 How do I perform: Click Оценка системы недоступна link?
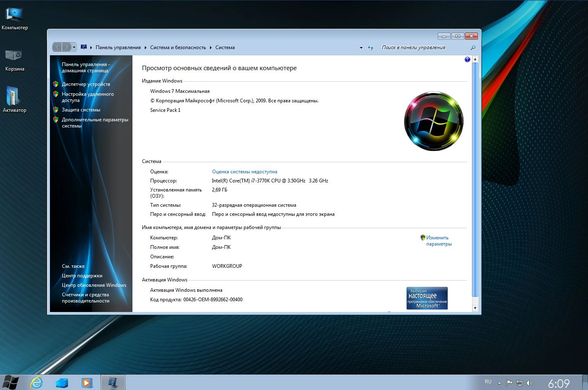245,172
